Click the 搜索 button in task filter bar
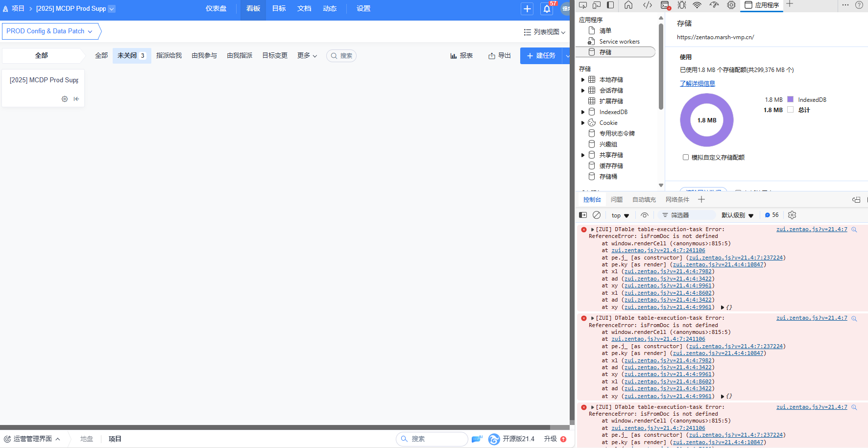868x448 pixels. [x=341, y=56]
